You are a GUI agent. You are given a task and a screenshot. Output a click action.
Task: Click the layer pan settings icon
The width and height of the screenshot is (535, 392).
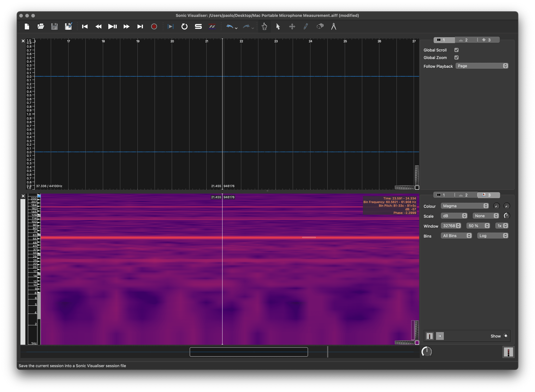point(440,336)
